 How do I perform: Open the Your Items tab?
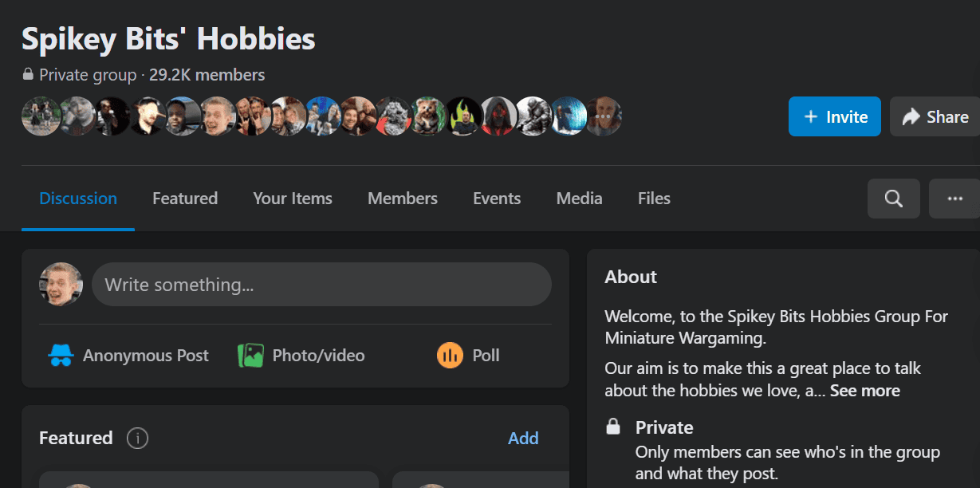click(293, 199)
